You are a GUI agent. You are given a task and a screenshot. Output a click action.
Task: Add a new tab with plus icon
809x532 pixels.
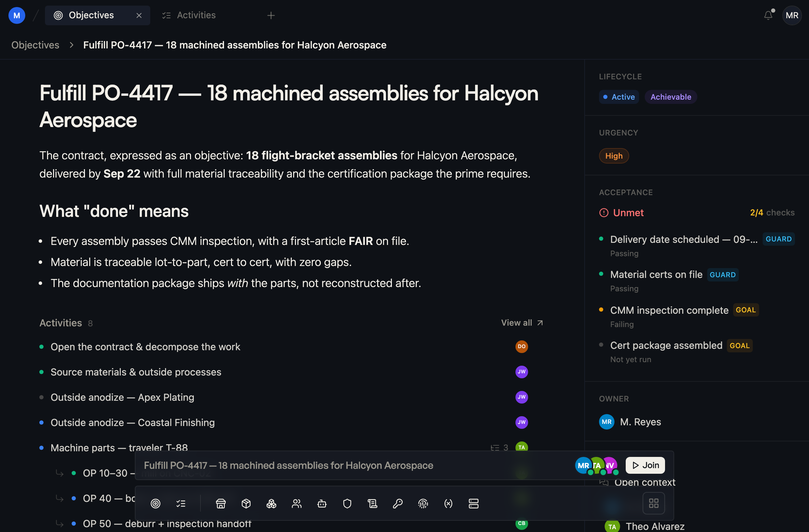pos(271,15)
